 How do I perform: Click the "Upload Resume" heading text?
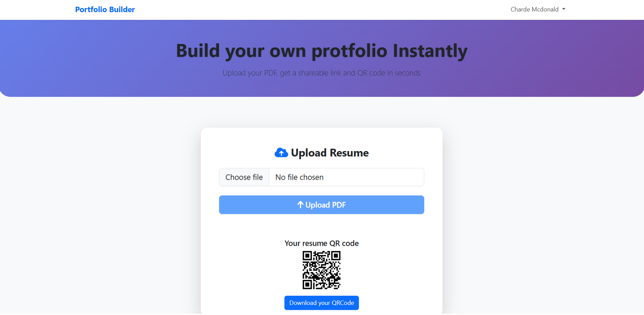pyautogui.click(x=330, y=153)
